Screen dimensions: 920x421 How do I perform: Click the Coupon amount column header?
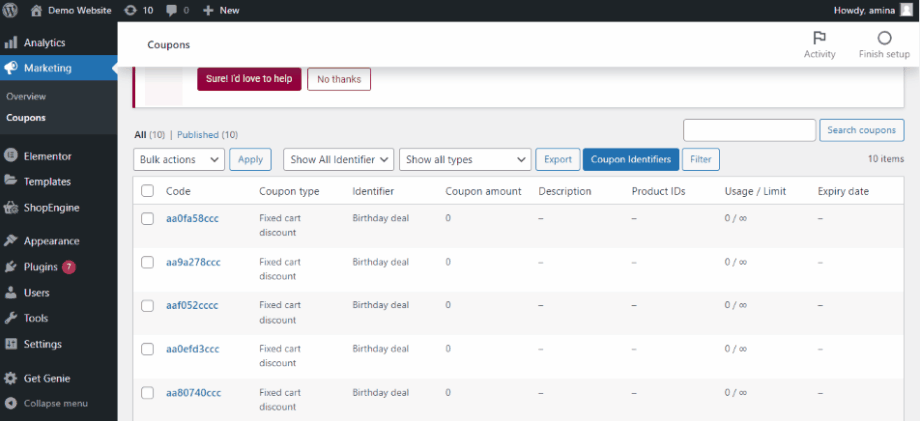483,191
